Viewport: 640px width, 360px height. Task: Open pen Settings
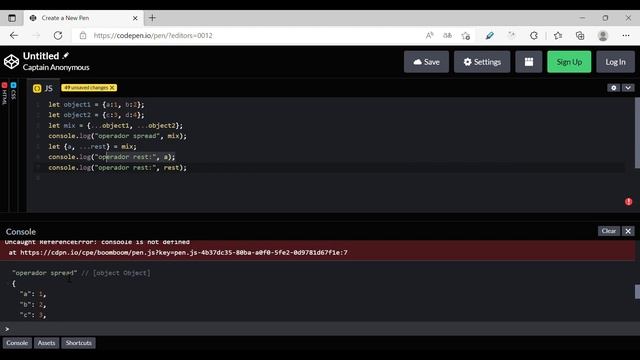click(x=482, y=62)
